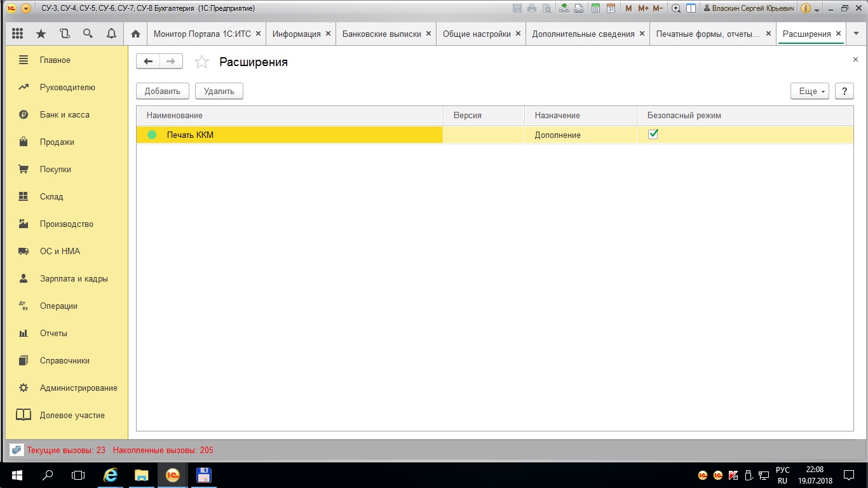The height and width of the screenshot is (488, 868).
Task: Click the window panels layout icon
Action: pyautogui.click(x=691, y=8)
